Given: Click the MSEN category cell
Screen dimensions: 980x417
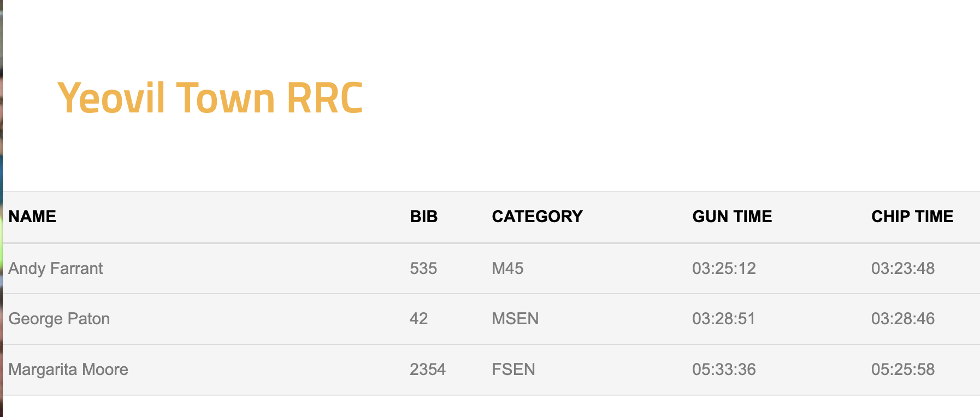Looking at the screenshot, I should tap(515, 319).
